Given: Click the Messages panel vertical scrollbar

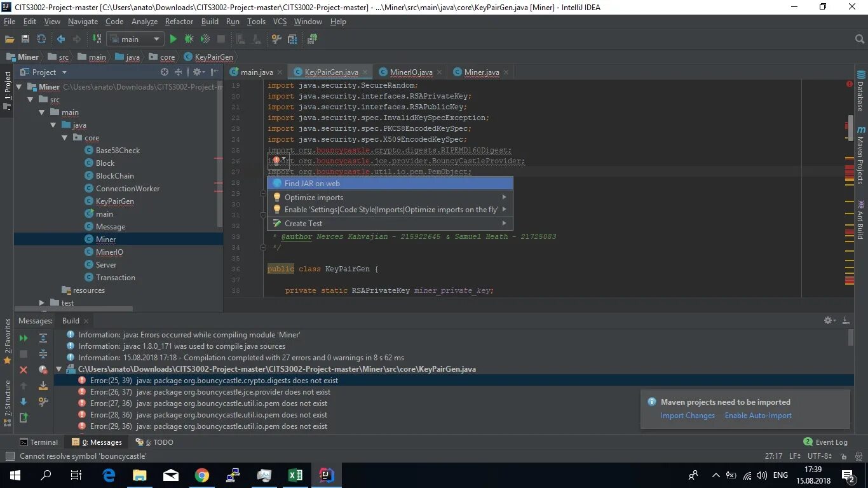Looking at the screenshot, I should (x=851, y=337).
